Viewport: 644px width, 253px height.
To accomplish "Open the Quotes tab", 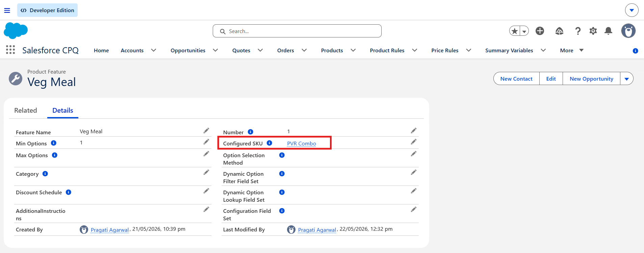I will point(241,50).
